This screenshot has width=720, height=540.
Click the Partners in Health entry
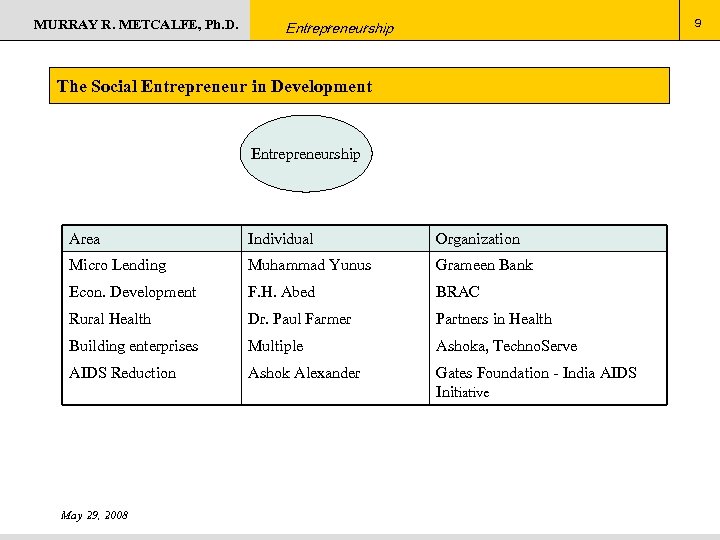[494, 319]
